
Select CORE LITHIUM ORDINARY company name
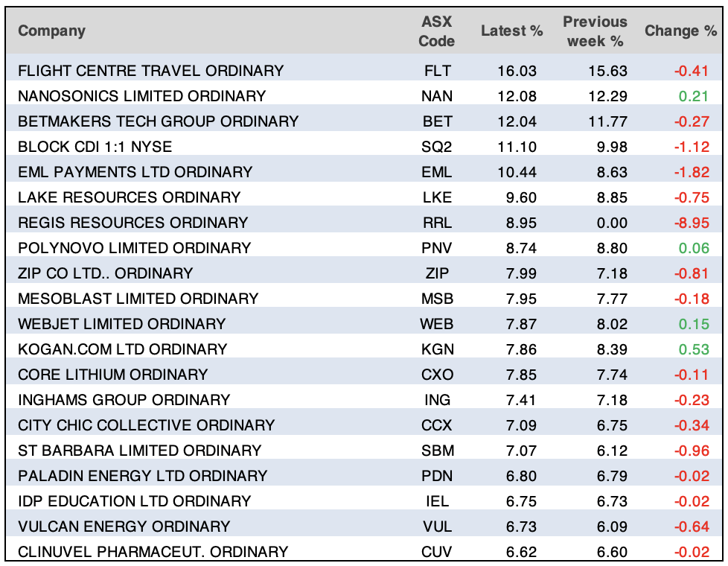click(112, 375)
